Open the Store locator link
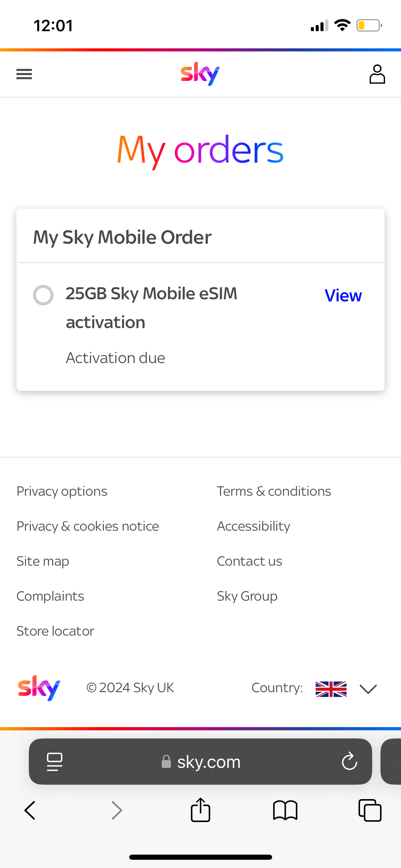 pos(56,631)
